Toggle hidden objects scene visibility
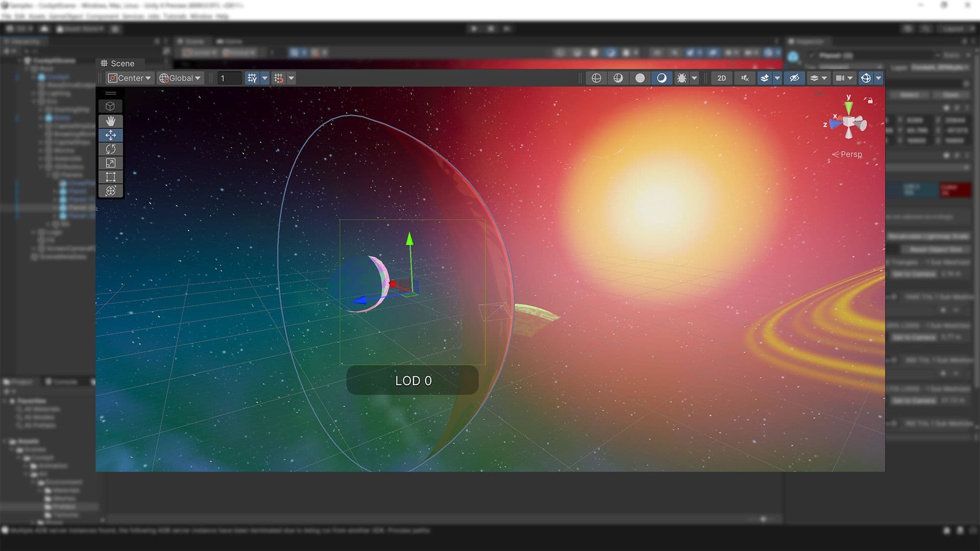Image resolution: width=980 pixels, height=551 pixels. click(x=794, y=78)
